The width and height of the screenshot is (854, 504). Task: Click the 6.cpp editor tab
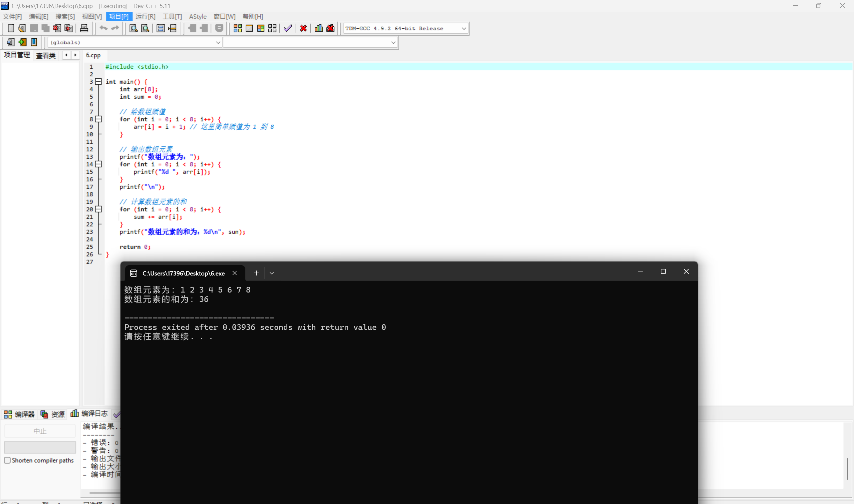coord(93,55)
